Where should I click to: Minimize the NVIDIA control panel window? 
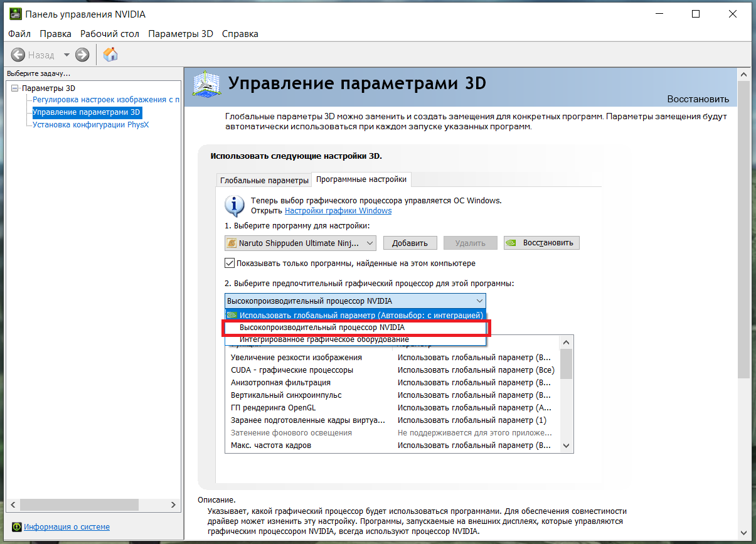(x=659, y=14)
